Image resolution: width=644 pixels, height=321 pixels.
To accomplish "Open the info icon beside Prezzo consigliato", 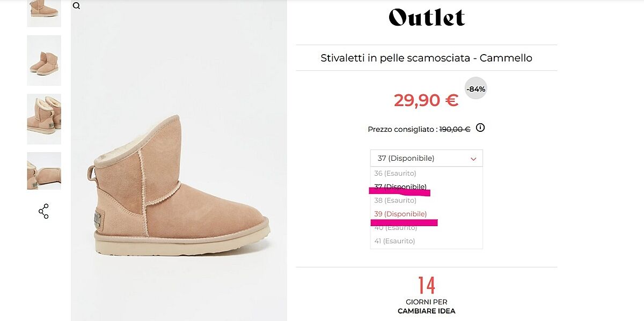I will tap(480, 128).
